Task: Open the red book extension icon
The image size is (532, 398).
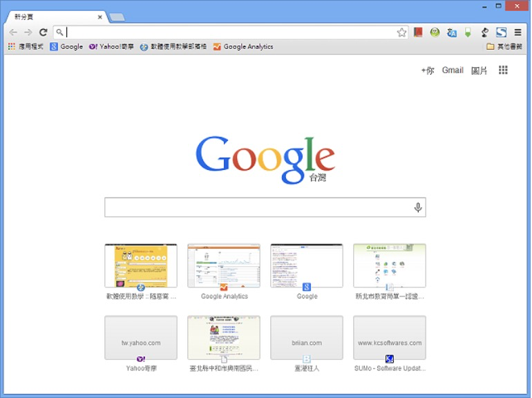Action: pyautogui.click(x=418, y=32)
